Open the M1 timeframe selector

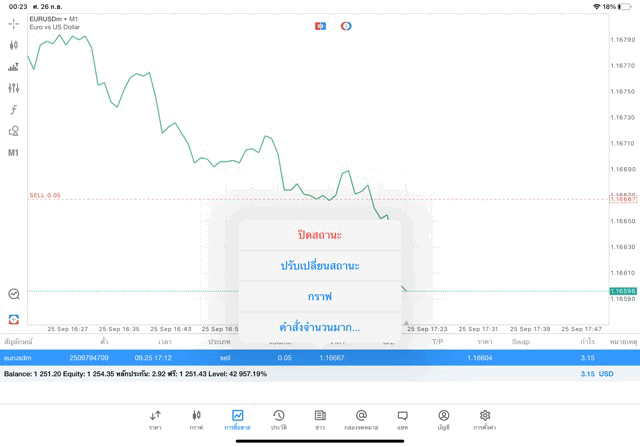[x=13, y=153]
